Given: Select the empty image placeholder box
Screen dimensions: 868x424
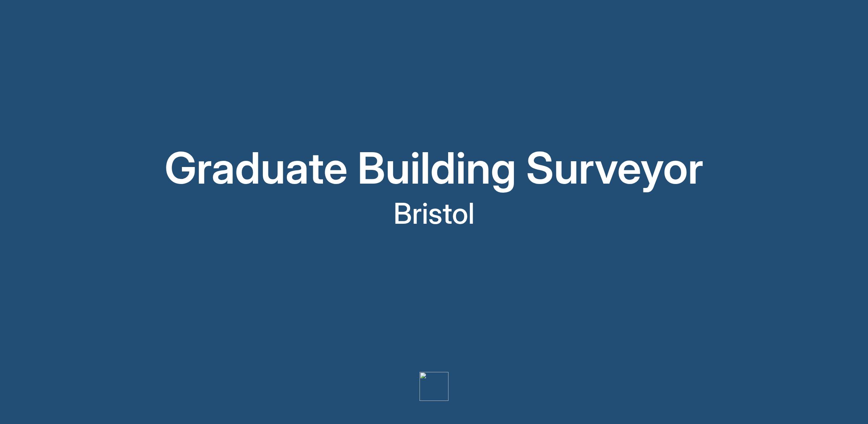Looking at the screenshot, I should tap(434, 386).
